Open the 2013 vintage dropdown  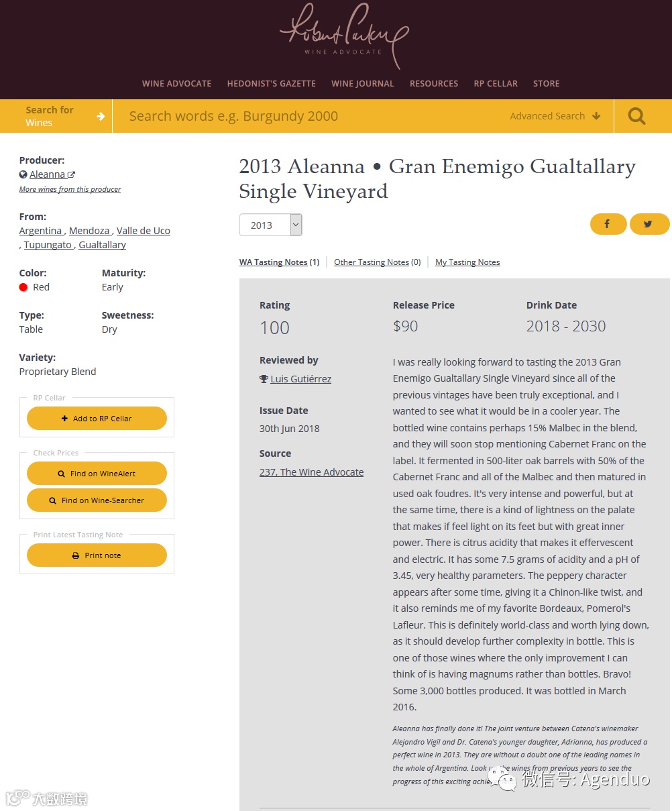point(271,225)
